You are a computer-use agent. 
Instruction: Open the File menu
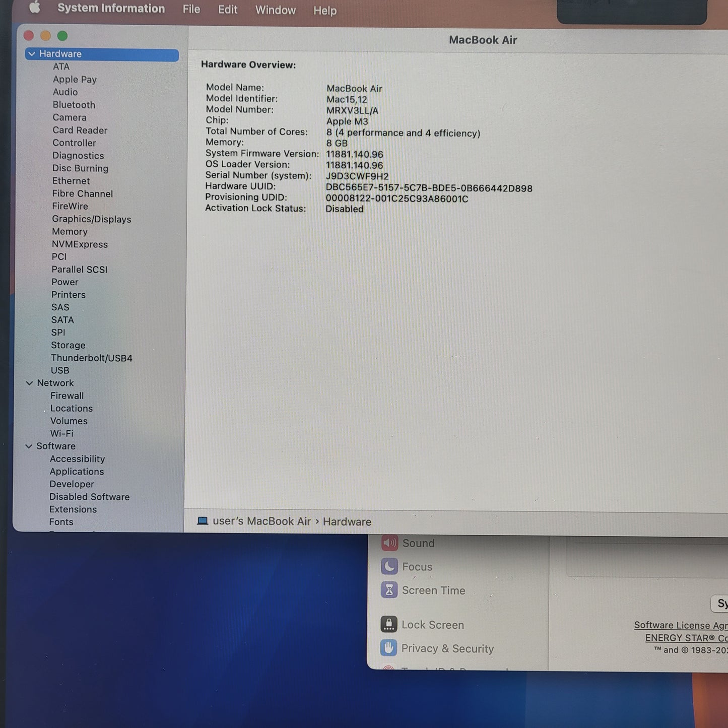pos(191,9)
